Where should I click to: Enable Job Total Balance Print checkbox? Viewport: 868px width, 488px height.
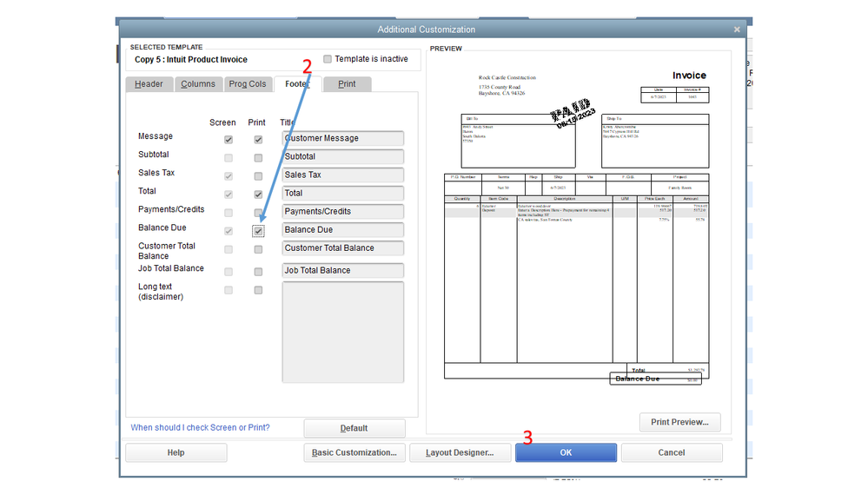pyautogui.click(x=258, y=272)
